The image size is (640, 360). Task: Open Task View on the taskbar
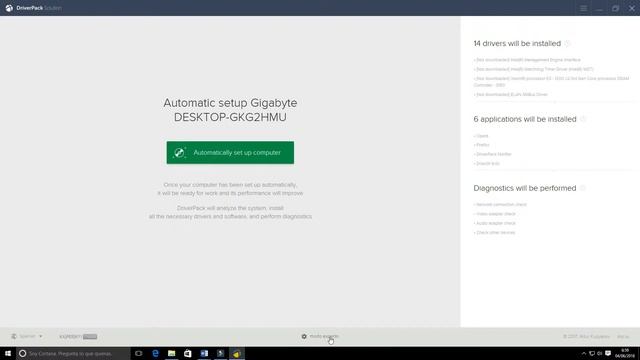(x=139, y=353)
